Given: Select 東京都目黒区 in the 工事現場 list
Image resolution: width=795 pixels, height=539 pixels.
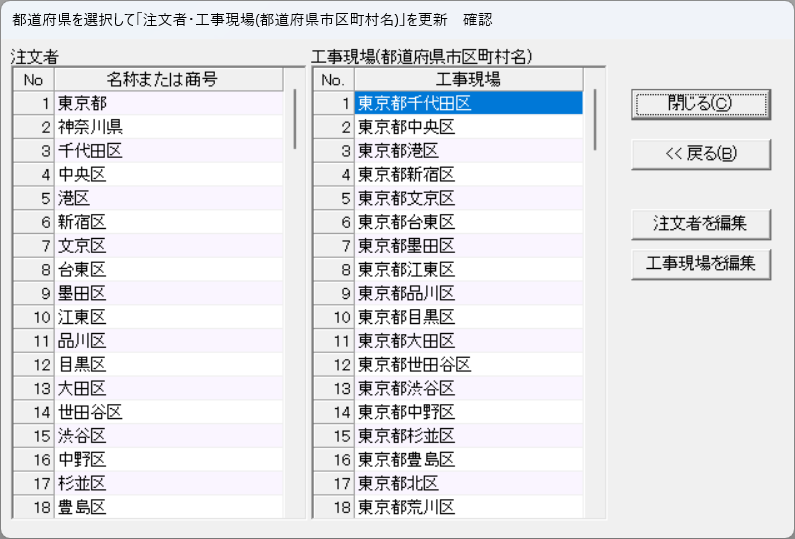Looking at the screenshot, I should [468, 318].
